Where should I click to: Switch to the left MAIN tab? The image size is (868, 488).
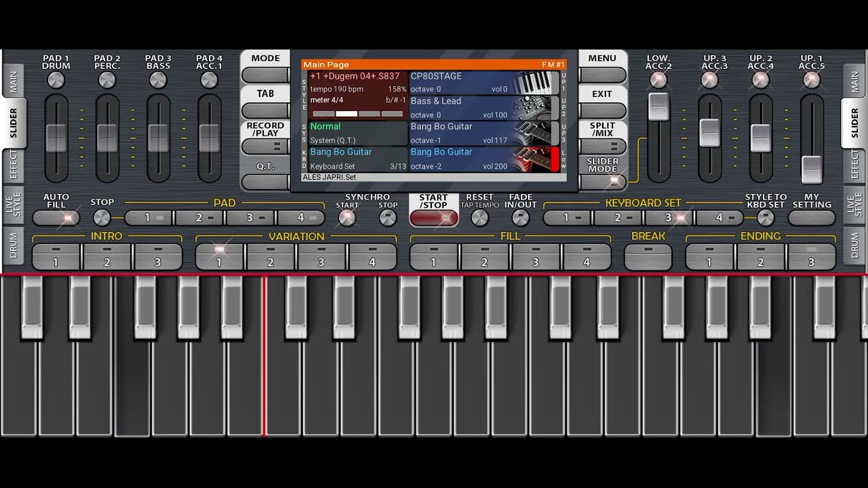(x=14, y=82)
